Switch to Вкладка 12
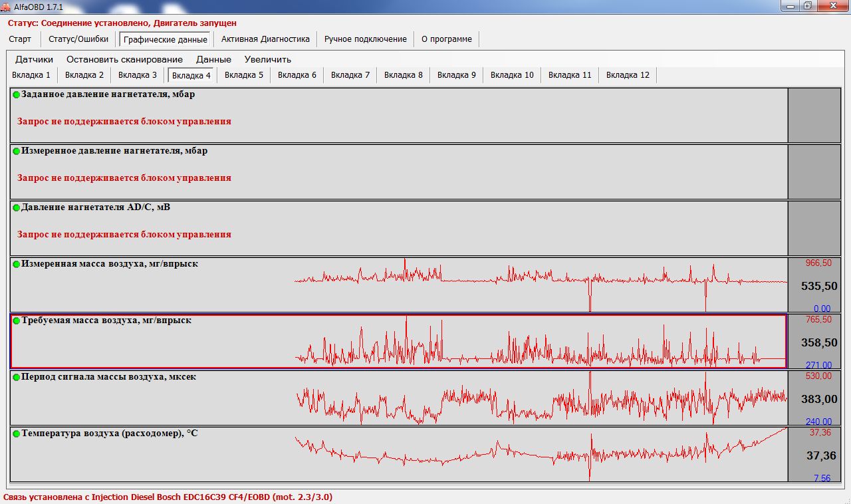Viewport: 851px width, 504px height. (x=628, y=75)
